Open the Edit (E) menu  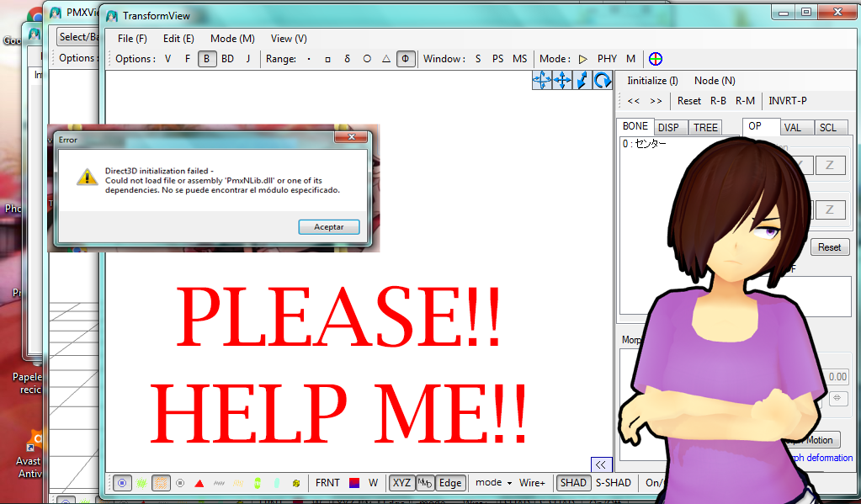tap(178, 39)
